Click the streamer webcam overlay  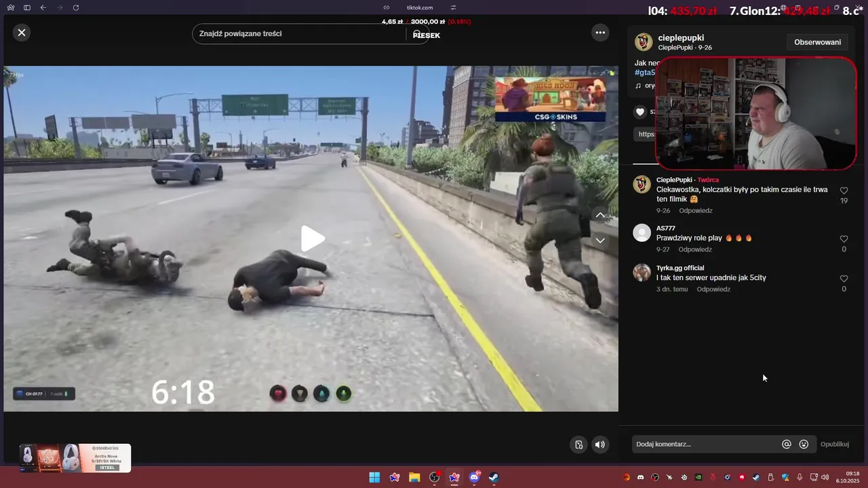click(x=756, y=113)
